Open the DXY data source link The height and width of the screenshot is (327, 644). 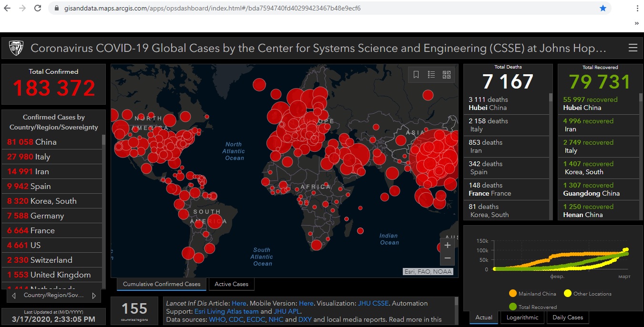point(305,319)
